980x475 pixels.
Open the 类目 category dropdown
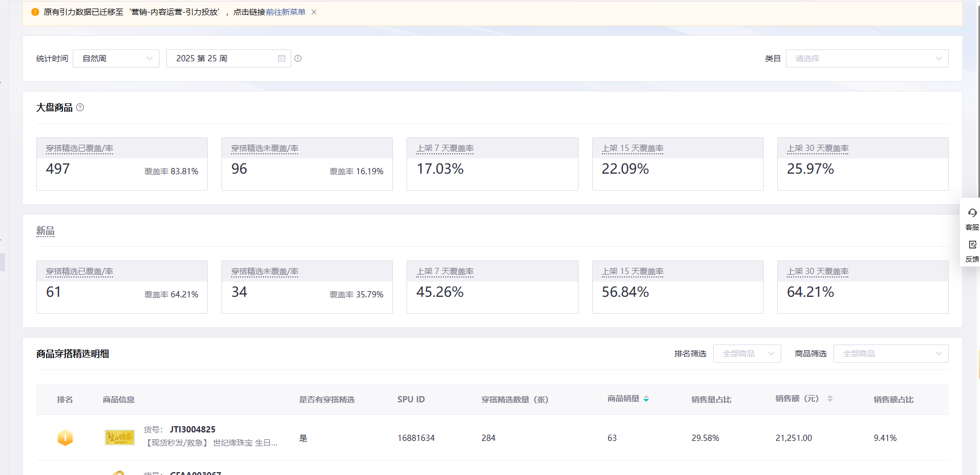[866, 58]
